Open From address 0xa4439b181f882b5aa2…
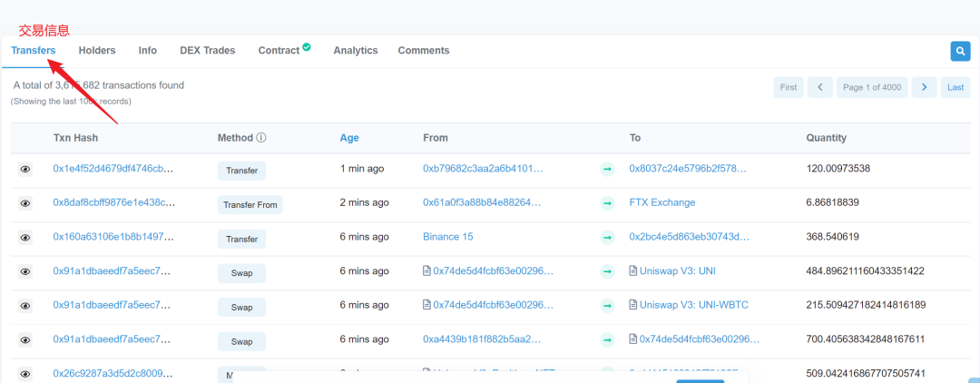 (482, 339)
